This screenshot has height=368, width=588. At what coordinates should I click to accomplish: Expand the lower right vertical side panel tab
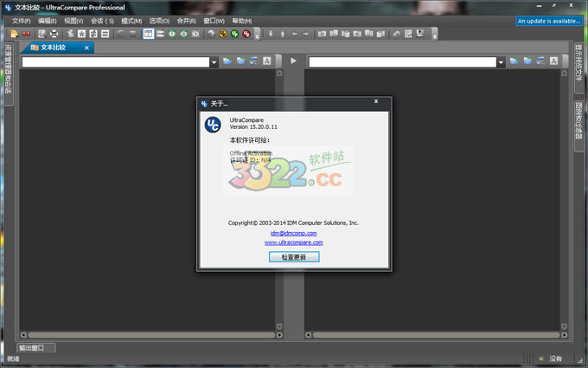[x=578, y=126]
